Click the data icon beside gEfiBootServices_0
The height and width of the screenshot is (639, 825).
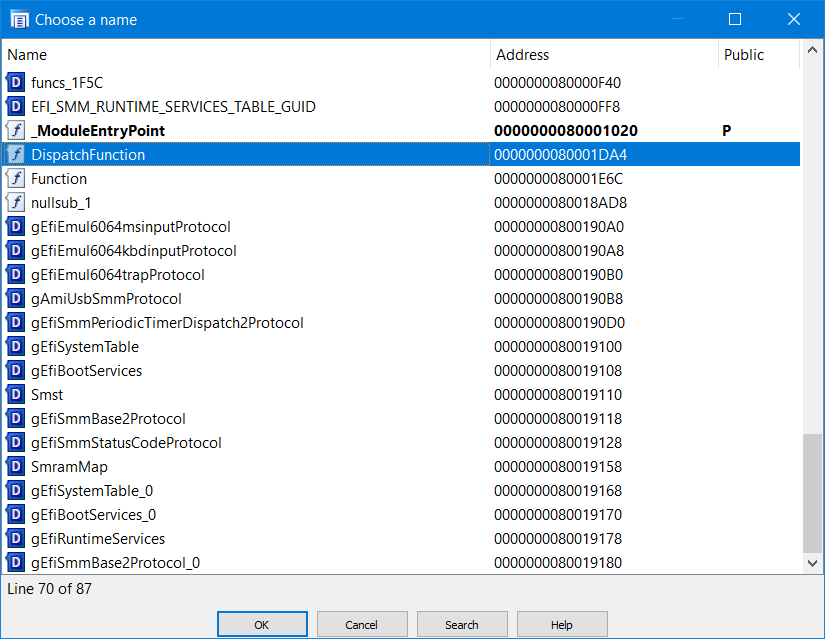pyautogui.click(x=16, y=514)
